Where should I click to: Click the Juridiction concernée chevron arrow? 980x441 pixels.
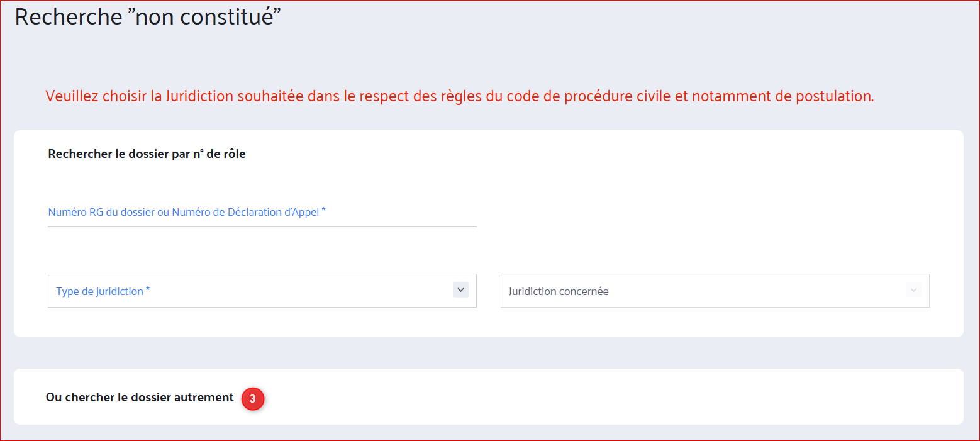coord(913,290)
